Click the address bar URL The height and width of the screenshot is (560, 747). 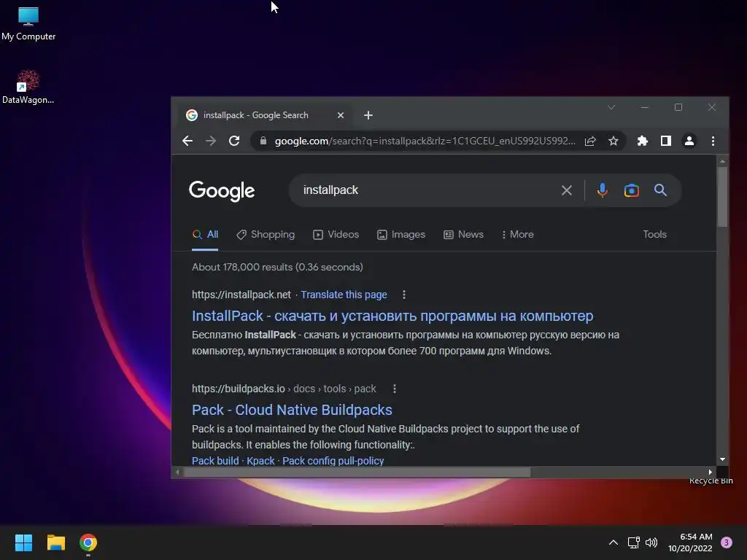[x=425, y=141]
